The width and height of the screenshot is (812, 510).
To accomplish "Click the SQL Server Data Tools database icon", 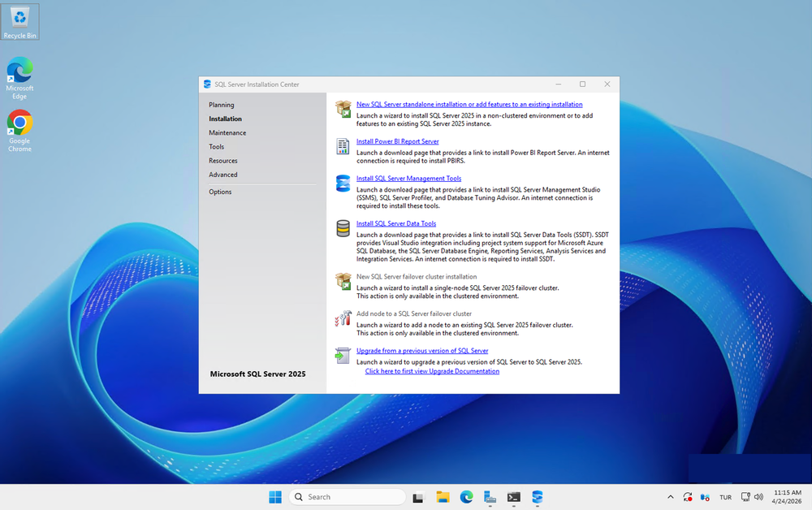I will 343,228.
